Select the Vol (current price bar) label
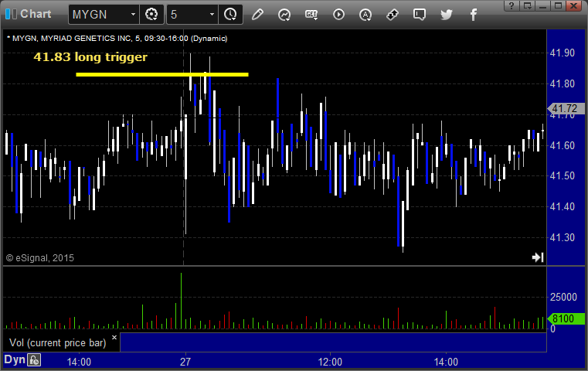Screen dimensions: 588x371 click(x=58, y=343)
